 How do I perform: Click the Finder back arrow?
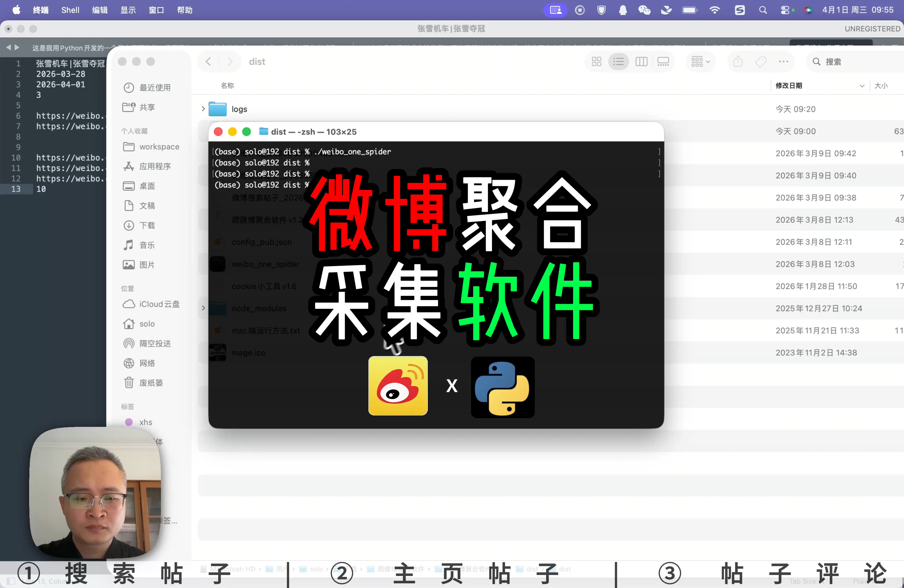click(x=208, y=62)
